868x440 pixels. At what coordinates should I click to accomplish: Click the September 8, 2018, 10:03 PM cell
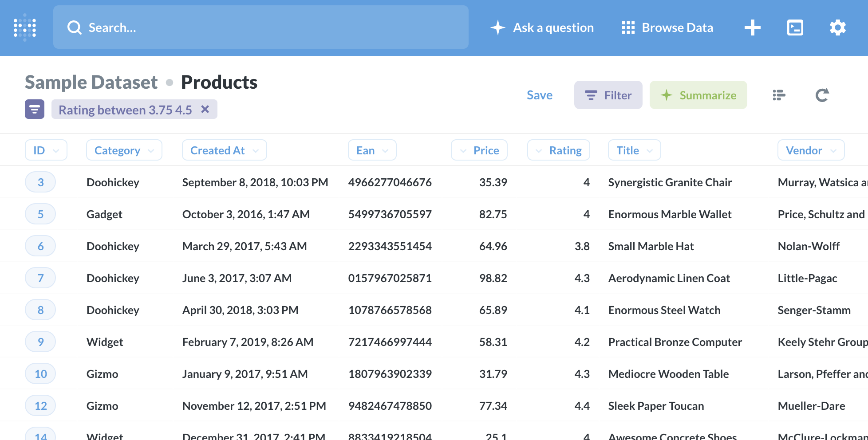pos(255,182)
